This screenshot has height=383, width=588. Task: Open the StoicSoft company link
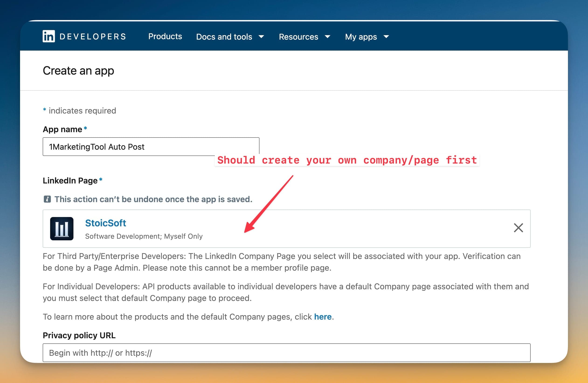105,223
